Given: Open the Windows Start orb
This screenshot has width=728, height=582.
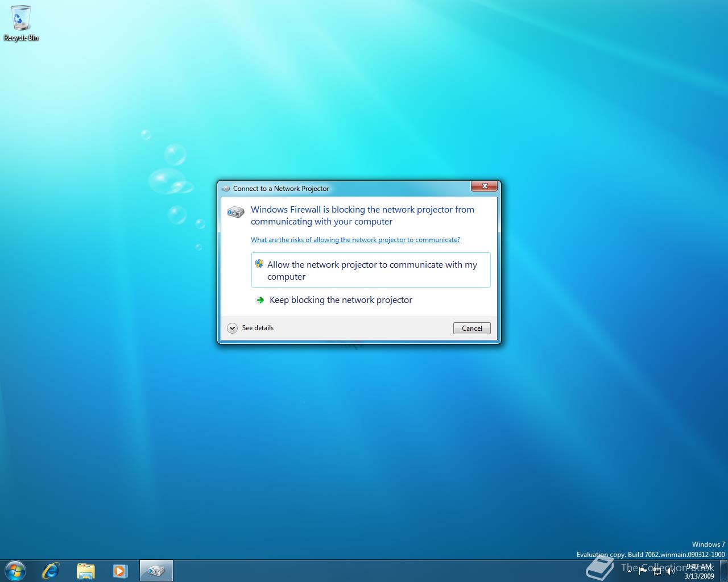Looking at the screenshot, I should [15, 571].
